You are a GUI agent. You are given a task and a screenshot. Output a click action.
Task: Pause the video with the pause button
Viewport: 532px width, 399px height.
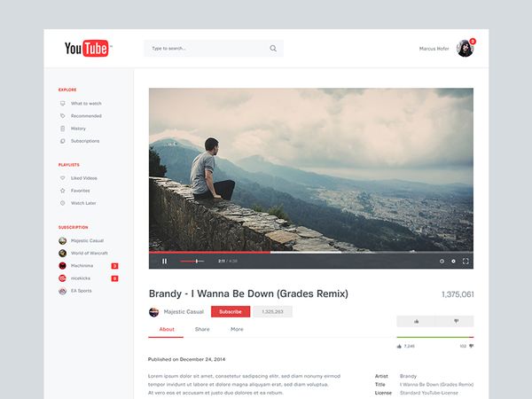coord(165,261)
